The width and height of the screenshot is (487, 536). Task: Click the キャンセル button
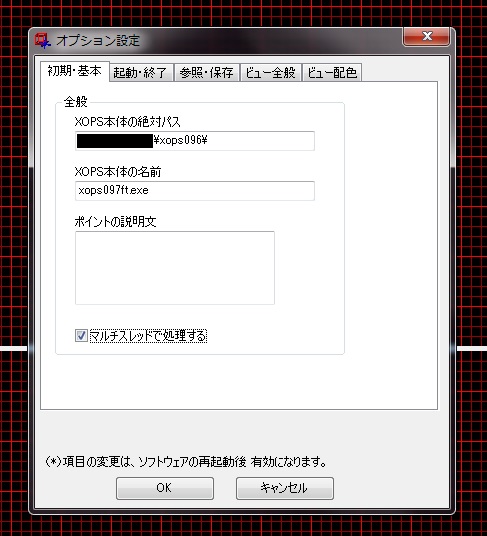tap(285, 488)
